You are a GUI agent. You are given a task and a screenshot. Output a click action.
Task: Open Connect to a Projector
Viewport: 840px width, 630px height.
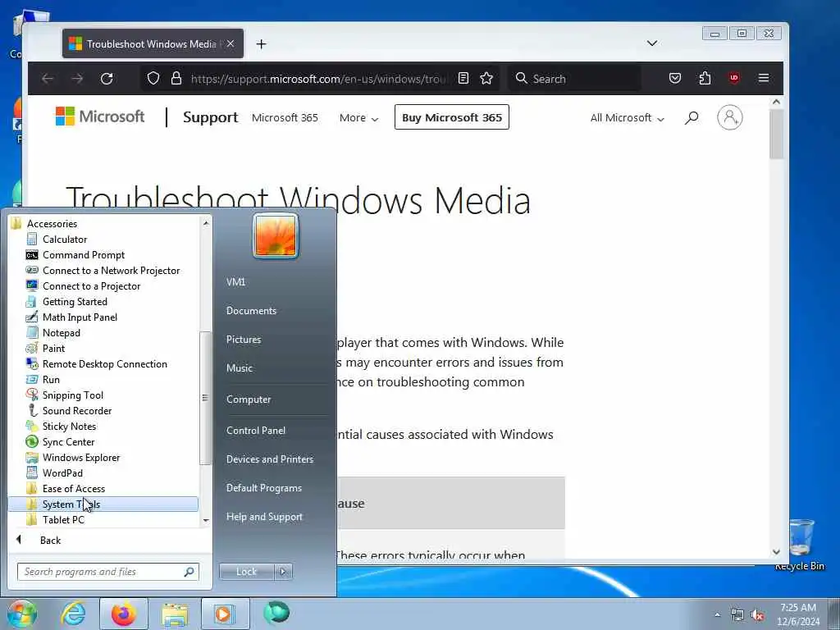(91, 286)
